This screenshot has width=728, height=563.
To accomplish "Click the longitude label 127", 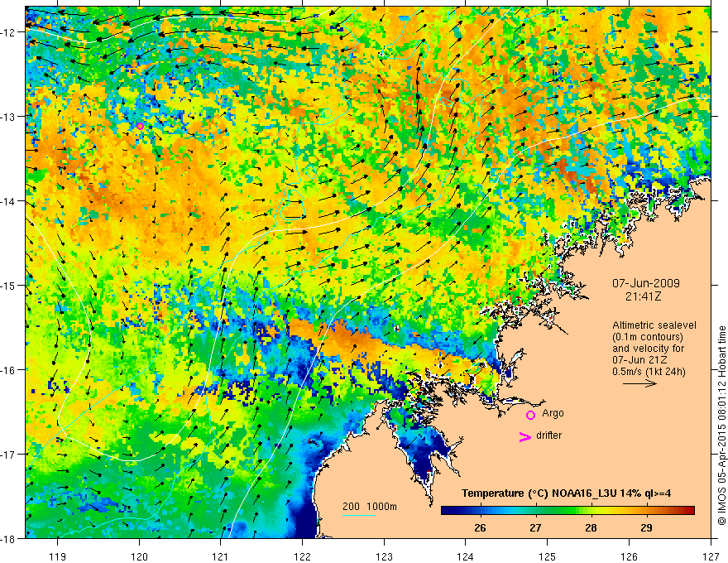I will pyautogui.click(x=711, y=556).
